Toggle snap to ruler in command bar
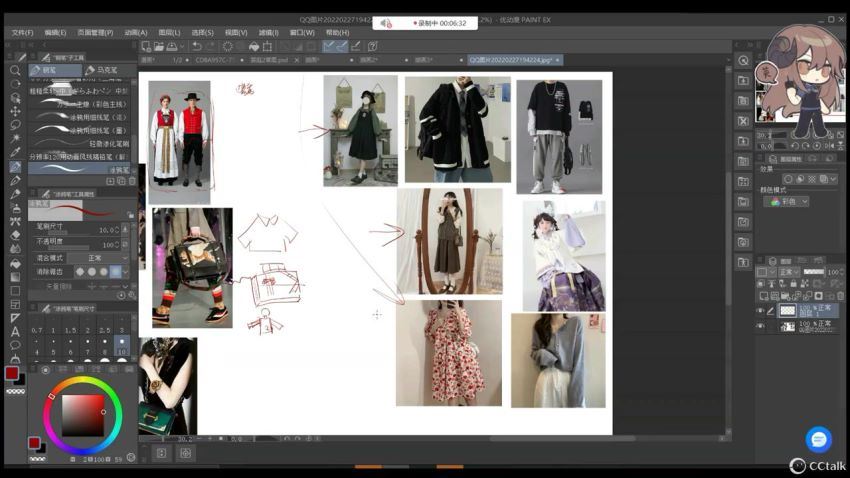This screenshot has width=850, height=478. tap(329, 47)
